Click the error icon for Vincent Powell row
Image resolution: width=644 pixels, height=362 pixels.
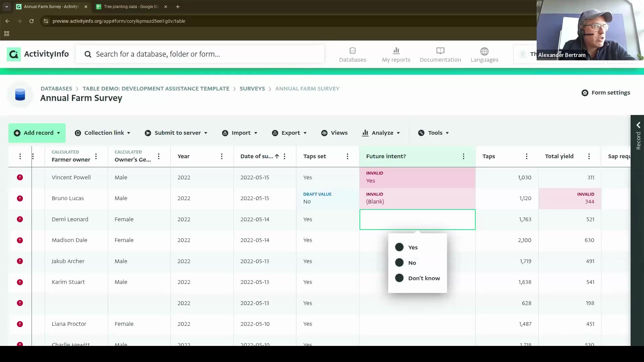tap(20, 177)
